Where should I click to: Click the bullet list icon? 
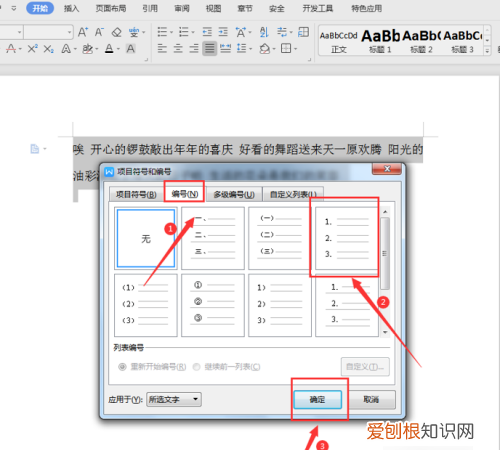point(162,32)
